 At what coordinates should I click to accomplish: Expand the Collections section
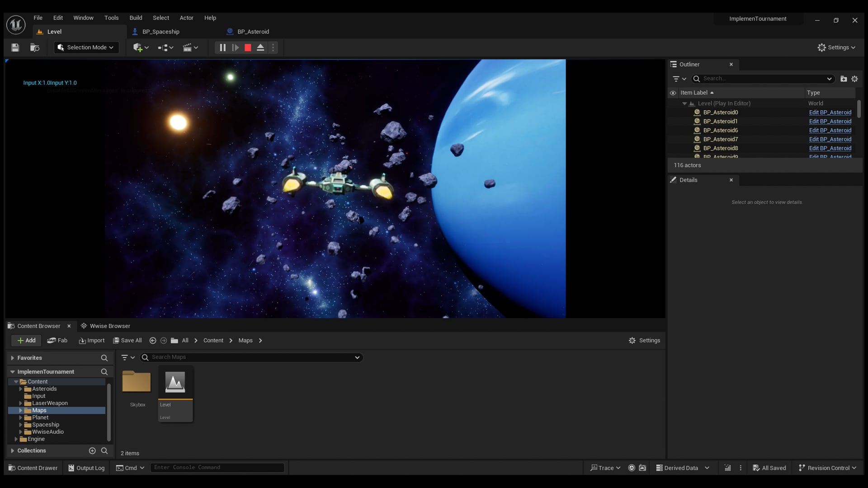13,450
